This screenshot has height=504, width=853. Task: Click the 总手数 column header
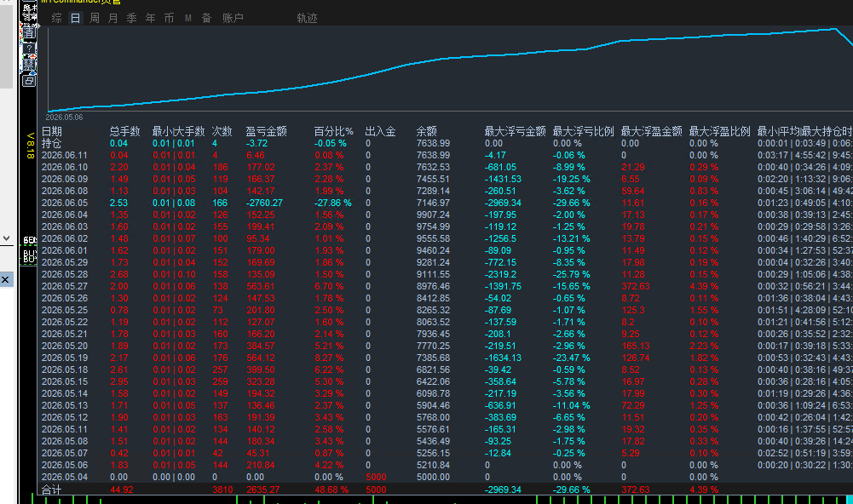point(124,131)
